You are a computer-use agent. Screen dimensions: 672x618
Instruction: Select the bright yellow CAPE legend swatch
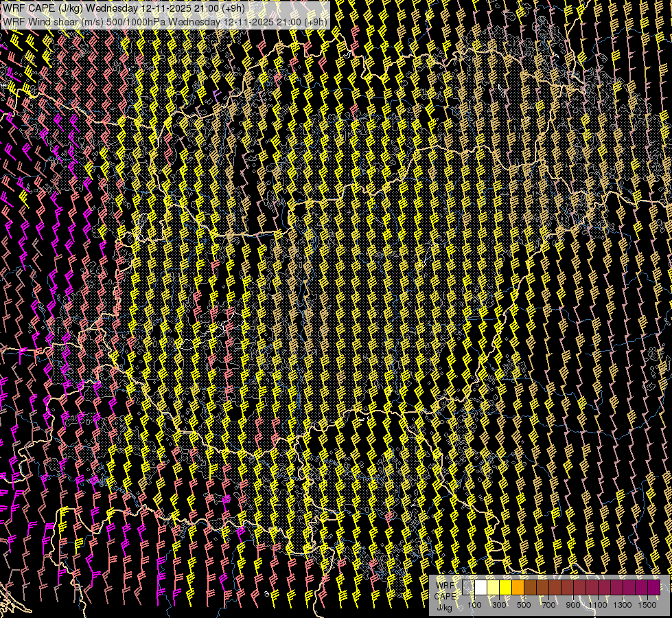[506, 587]
